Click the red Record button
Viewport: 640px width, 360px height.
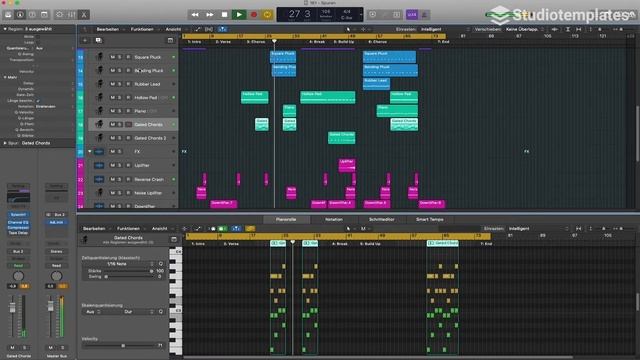point(253,15)
